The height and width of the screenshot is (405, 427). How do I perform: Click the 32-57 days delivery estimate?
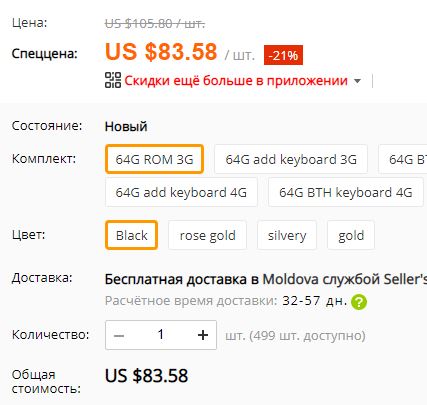314,301
